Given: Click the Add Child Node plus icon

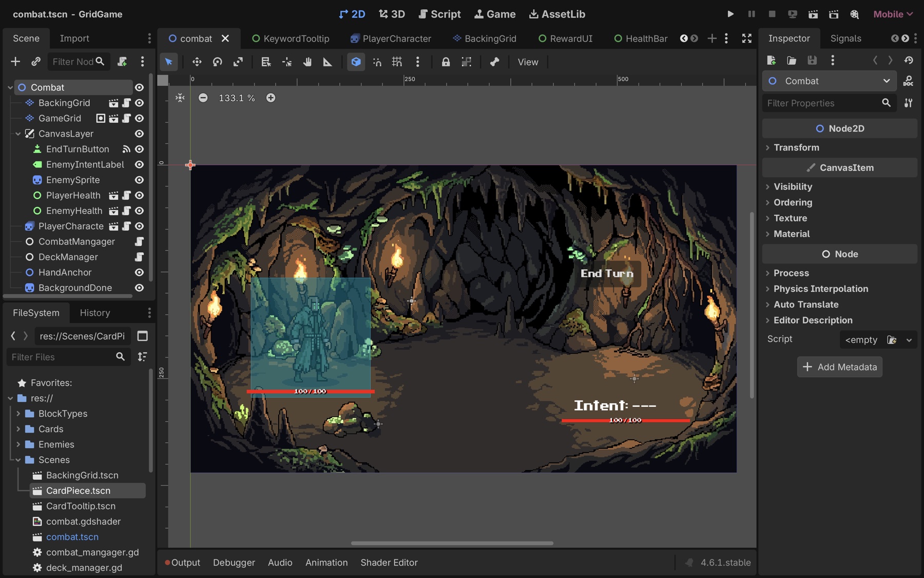Looking at the screenshot, I should click(15, 62).
